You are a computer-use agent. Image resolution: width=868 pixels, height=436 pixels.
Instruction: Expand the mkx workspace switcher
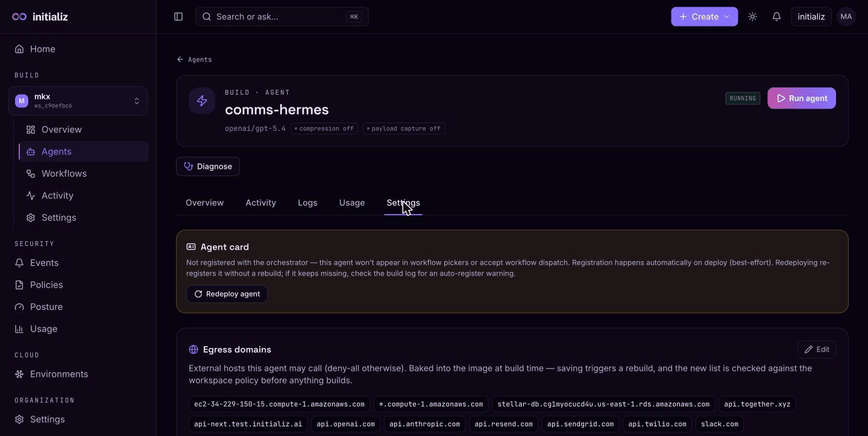[78, 101]
